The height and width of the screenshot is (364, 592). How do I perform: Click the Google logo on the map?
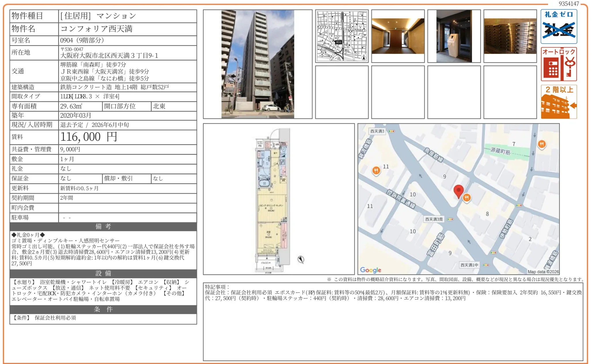[371, 270]
